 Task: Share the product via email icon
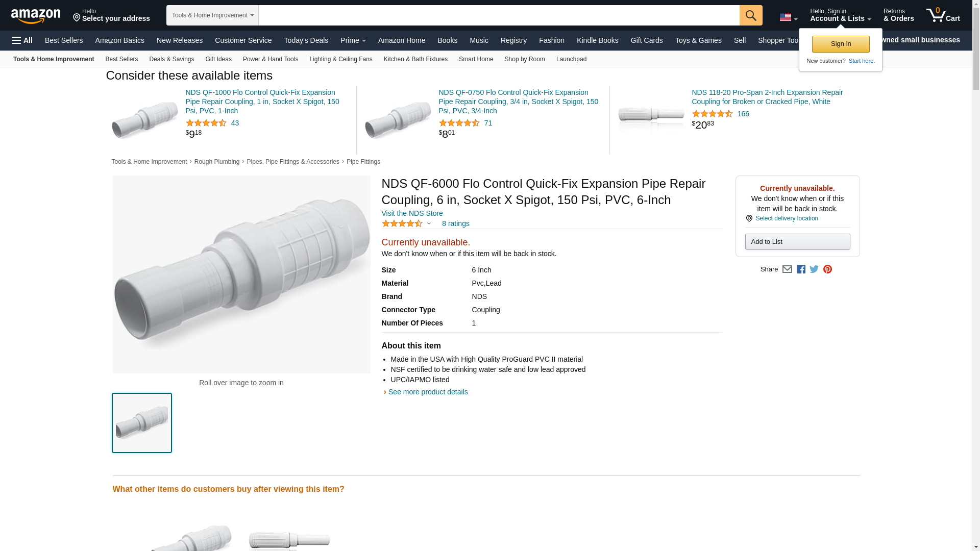[x=787, y=269]
